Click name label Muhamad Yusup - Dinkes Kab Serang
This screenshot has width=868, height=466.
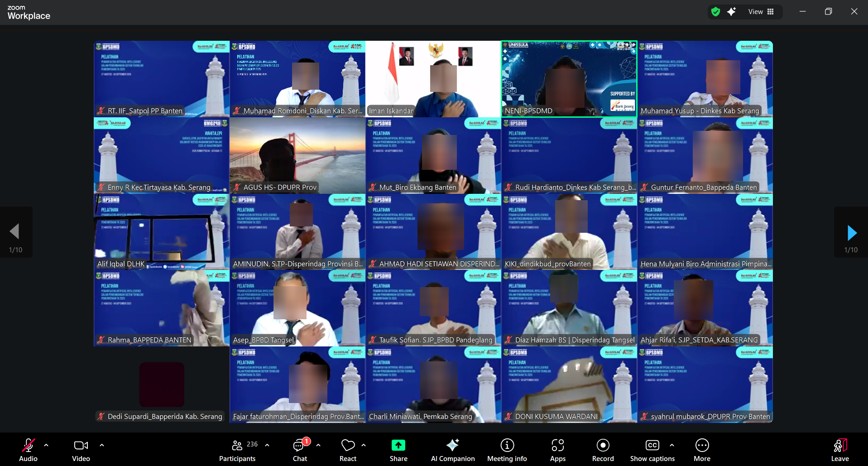(700, 111)
